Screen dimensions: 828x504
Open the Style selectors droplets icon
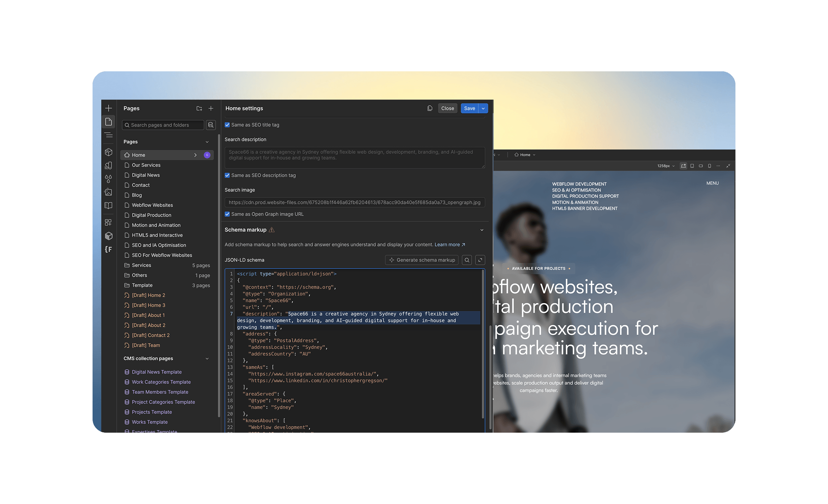(x=109, y=179)
